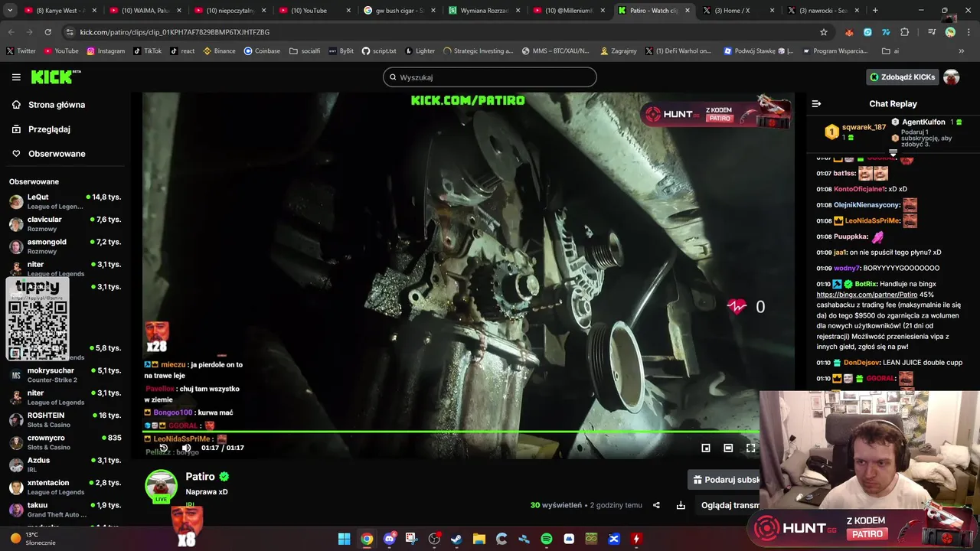
Task: Open crownycro channel in sidebar
Action: point(64,442)
